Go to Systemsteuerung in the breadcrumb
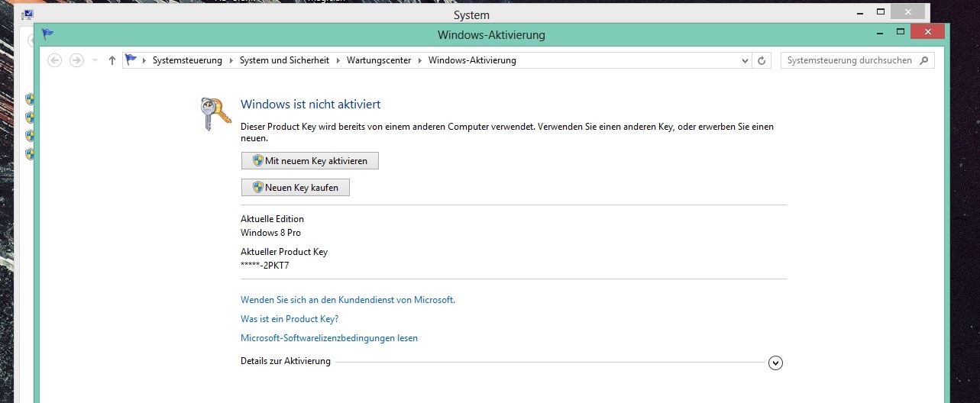 187,60
